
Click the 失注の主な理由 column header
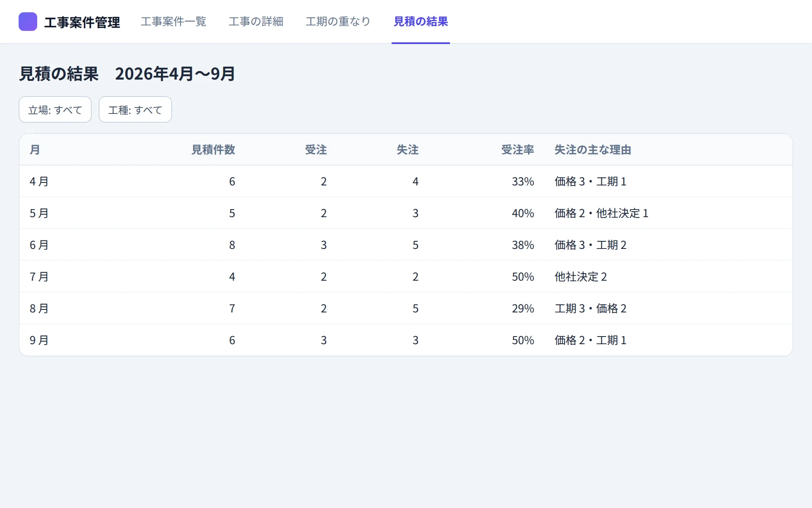click(x=593, y=150)
